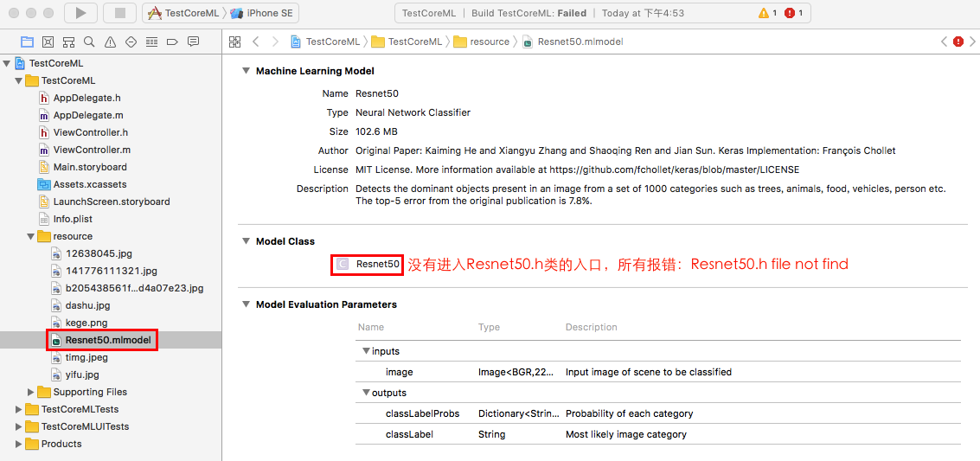Screen dimensions: 980x461
Task: Expand the TestCoreMLUITests group
Action: click(x=18, y=426)
